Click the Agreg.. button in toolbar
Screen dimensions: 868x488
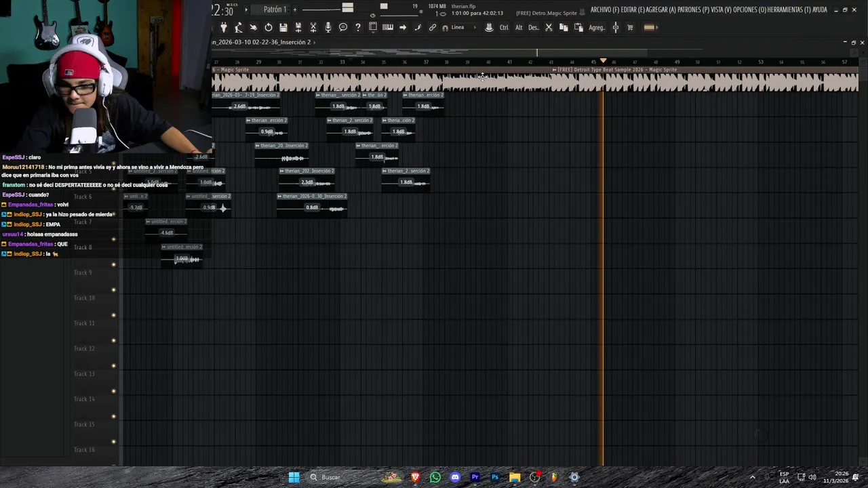click(597, 27)
